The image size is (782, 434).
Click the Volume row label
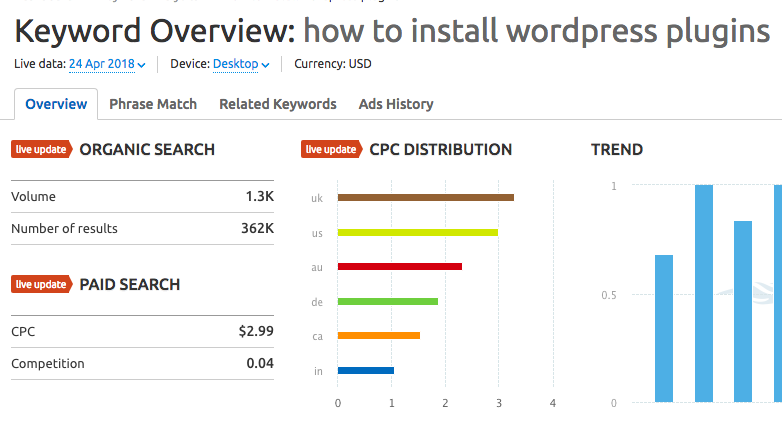33,197
